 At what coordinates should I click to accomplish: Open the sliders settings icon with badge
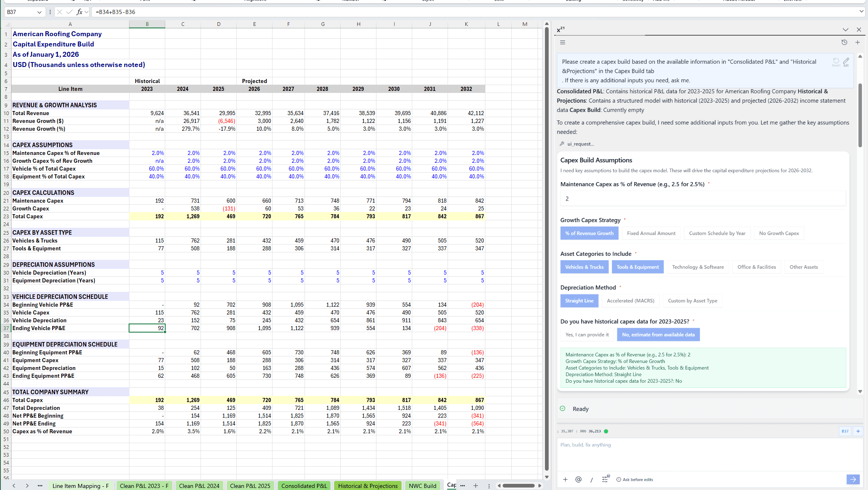coord(605,479)
